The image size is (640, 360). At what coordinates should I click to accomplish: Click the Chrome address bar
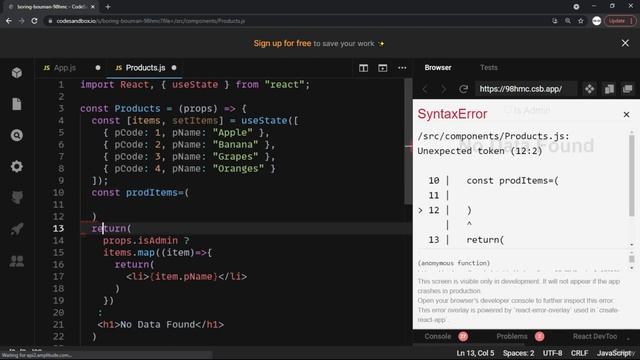tap(296, 21)
